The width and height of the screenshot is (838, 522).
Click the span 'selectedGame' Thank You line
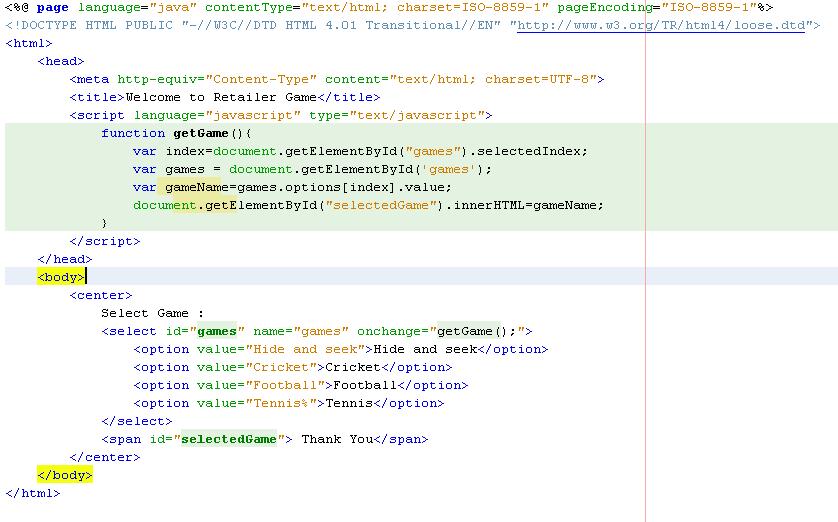pos(265,439)
